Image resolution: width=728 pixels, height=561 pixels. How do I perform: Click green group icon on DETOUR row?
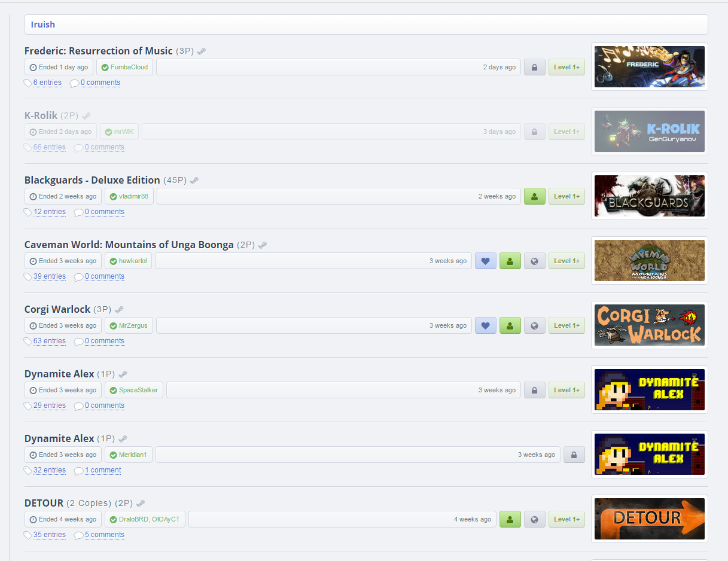click(x=510, y=519)
